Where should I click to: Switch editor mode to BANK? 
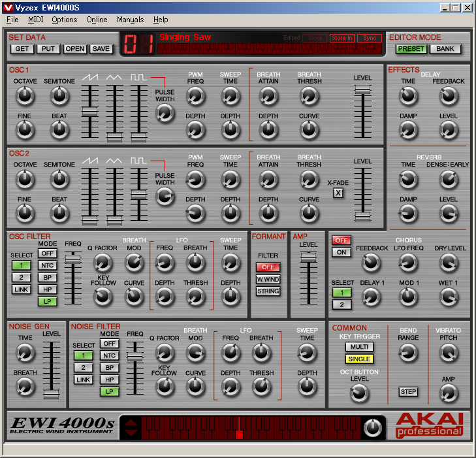(x=445, y=49)
